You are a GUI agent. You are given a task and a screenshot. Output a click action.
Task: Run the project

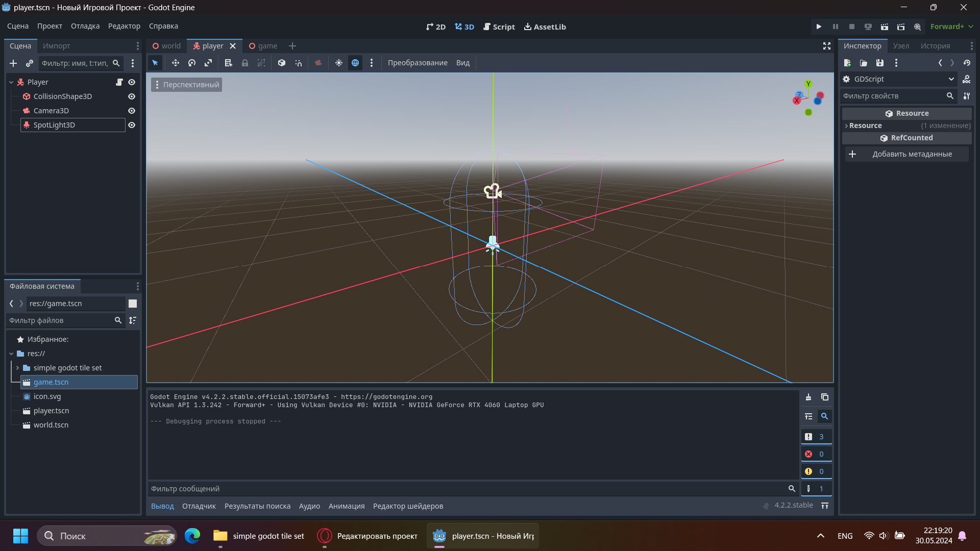(x=819, y=26)
